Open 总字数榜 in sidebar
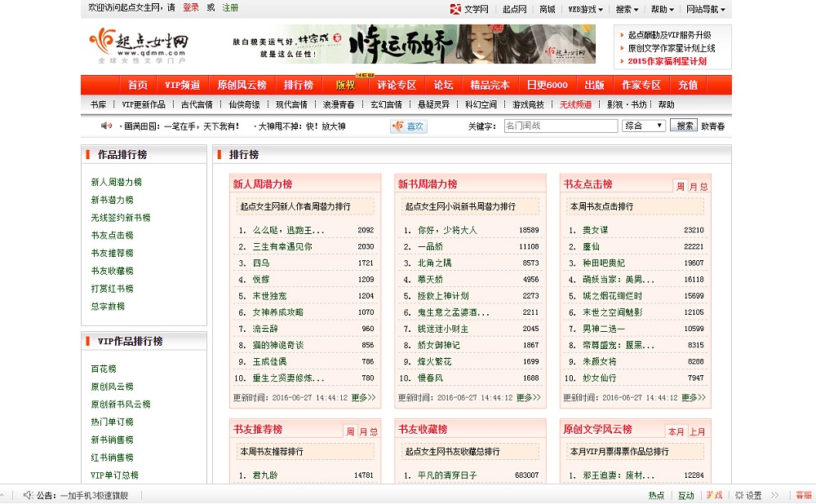Image resolution: width=816 pixels, height=504 pixels. click(108, 306)
